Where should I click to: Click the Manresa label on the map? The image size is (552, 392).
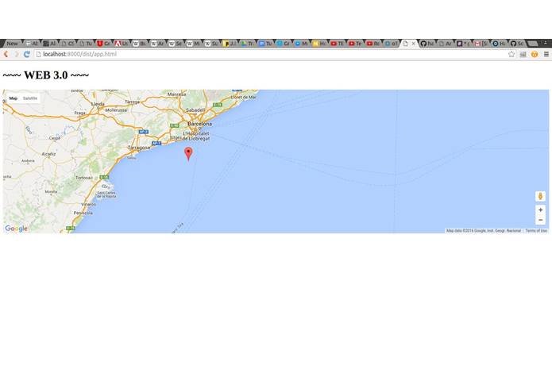tap(177, 94)
